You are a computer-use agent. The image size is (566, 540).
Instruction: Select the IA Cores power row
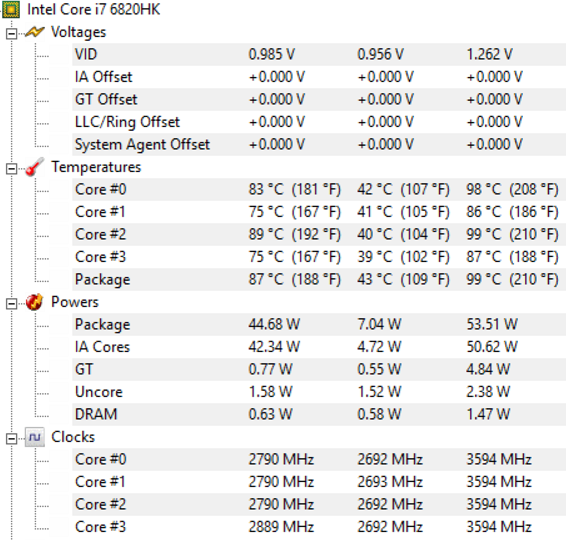pyautogui.click(x=319, y=347)
